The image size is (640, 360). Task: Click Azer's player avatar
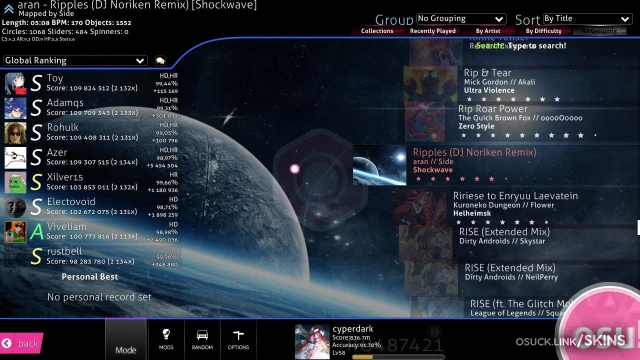[16, 158]
